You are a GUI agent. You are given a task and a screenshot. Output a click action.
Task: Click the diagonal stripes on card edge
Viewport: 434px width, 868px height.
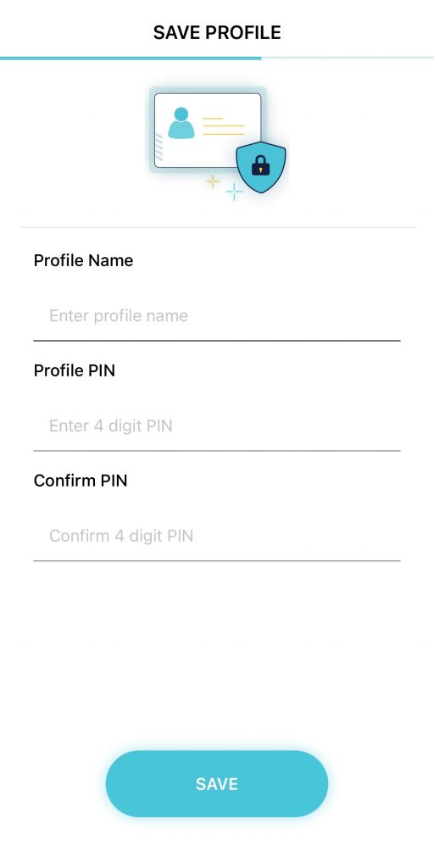[x=159, y=147]
